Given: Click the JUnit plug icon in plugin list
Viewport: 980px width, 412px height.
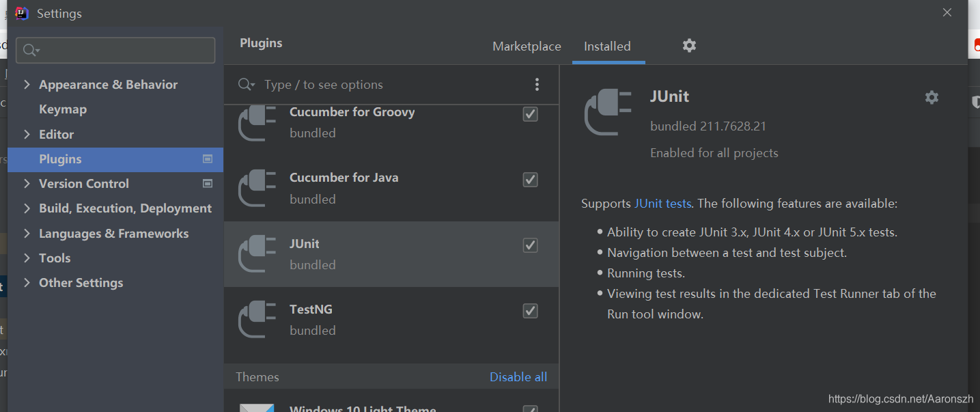Looking at the screenshot, I should click(257, 253).
